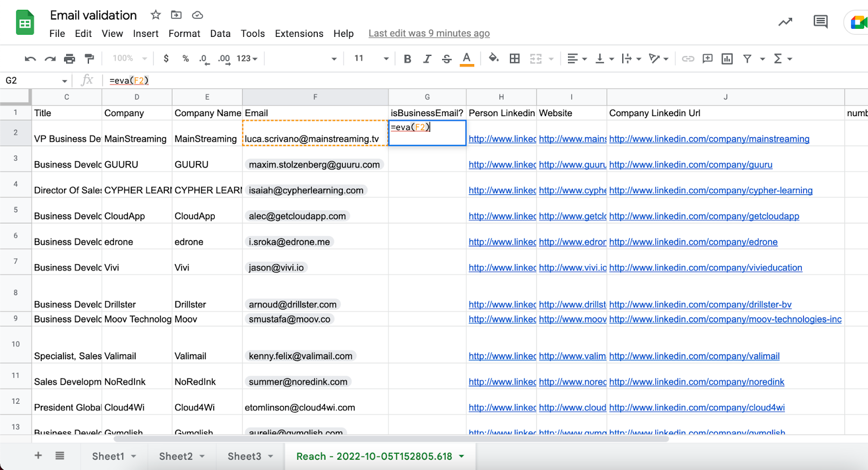
Task: Click the Merge cells icon
Action: point(536,59)
